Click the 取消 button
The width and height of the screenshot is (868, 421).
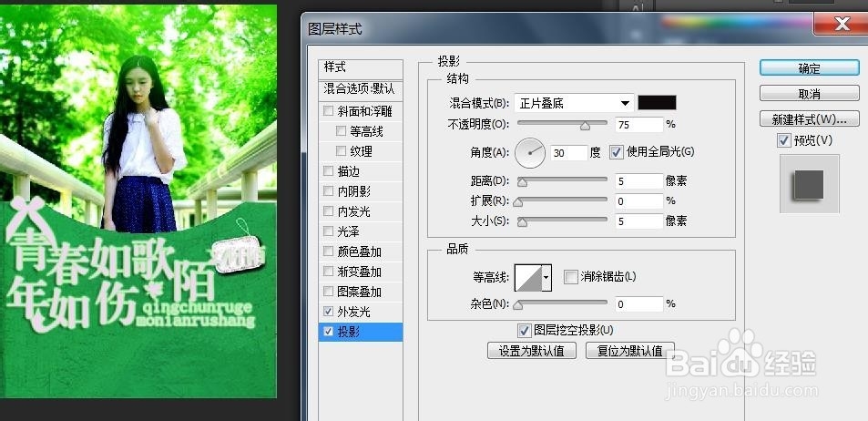click(x=810, y=94)
